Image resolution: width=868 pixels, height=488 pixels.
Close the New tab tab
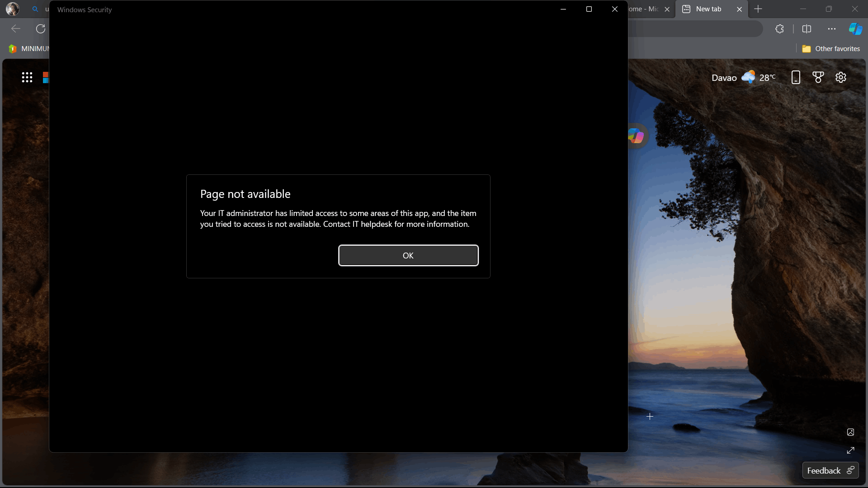(739, 9)
